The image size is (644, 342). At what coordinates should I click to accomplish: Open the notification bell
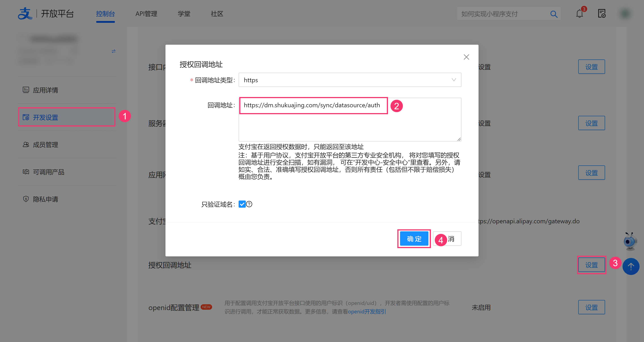click(x=579, y=13)
